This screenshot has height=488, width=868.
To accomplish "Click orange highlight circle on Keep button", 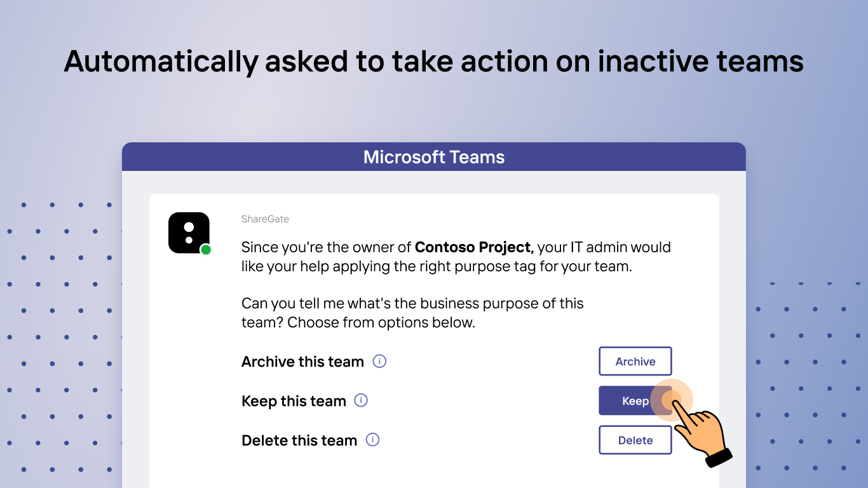I will (671, 400).
